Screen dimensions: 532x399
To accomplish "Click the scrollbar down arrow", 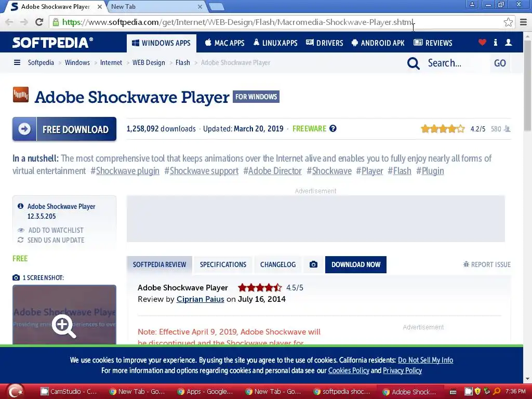I will pos(528,379).
